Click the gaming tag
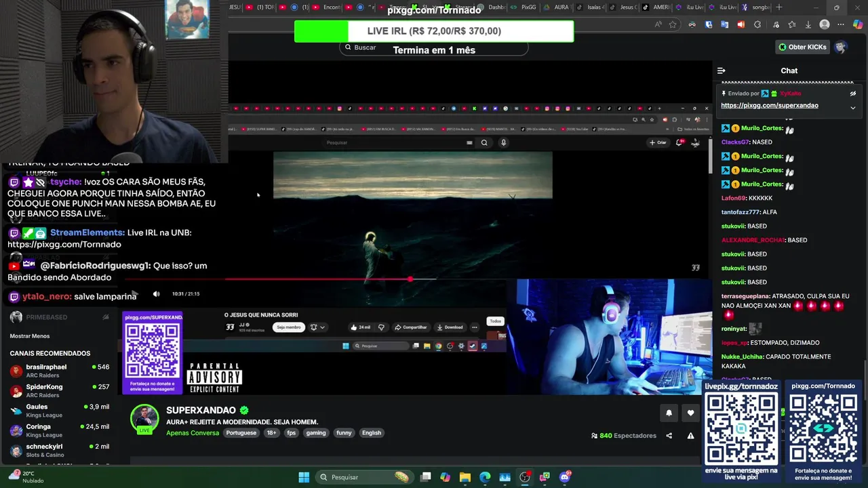The width and height of the screenshot is (868, 488). pos(316,433)
